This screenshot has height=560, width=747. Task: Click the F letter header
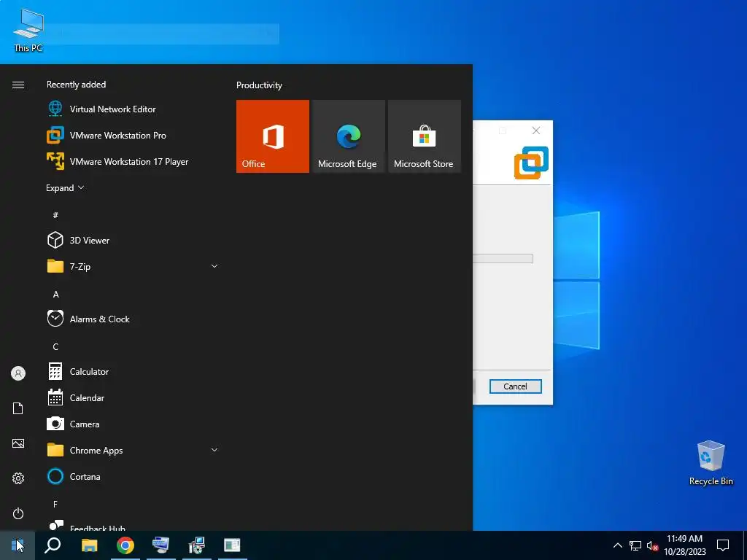click(55, 504)
